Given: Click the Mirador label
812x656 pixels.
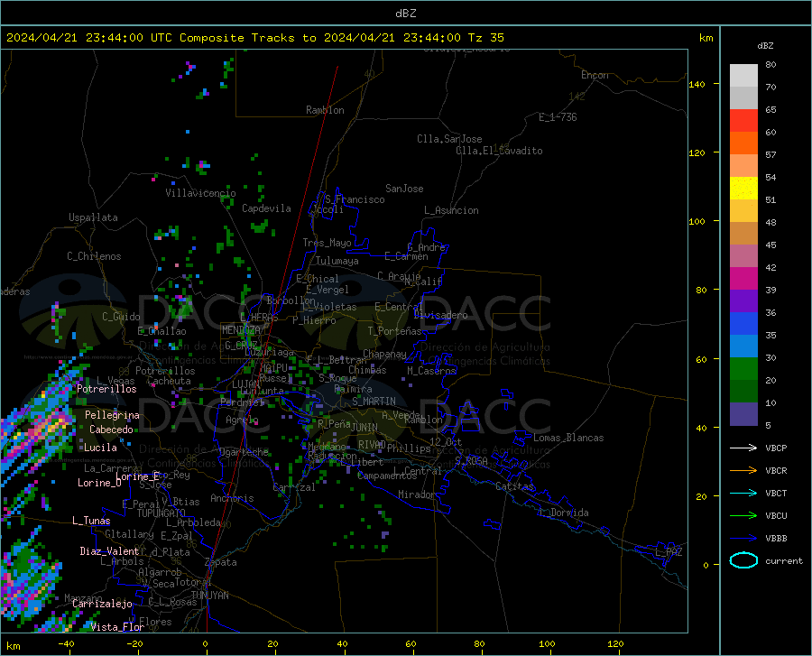Looking at the screenshot, I should click(417, 494).
